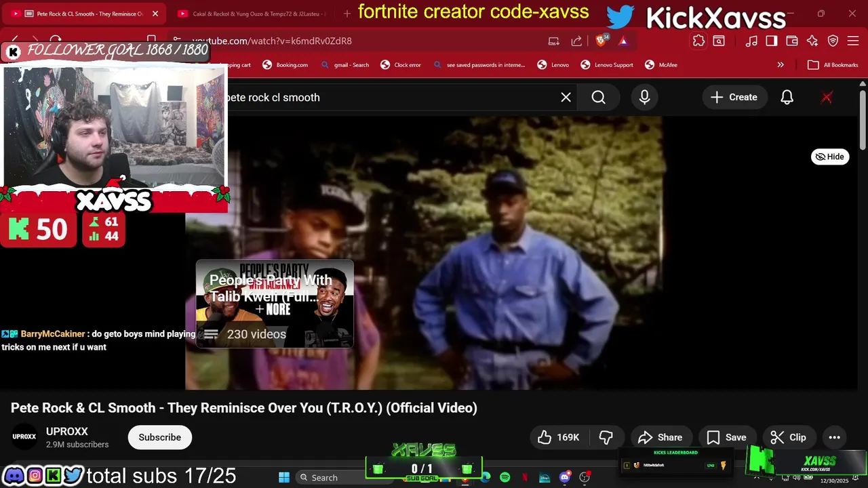868x488 pixels.
Task: Open People's Party With Talib Kweli playlist
Action: pos(275,304)
